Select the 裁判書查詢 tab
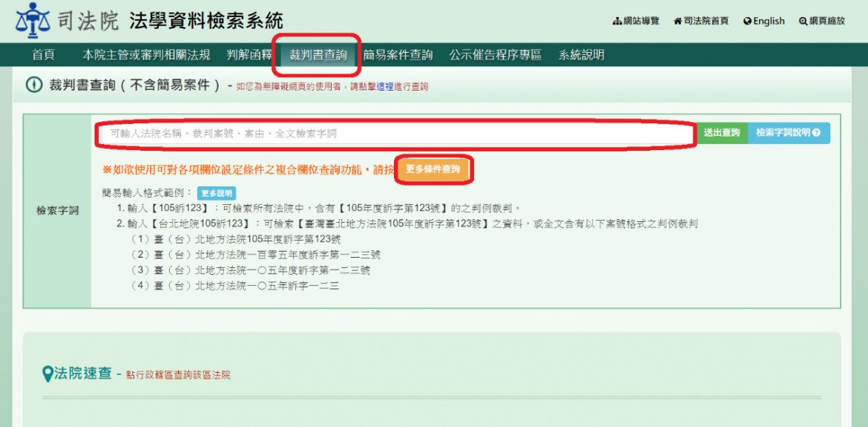Image resolution: width=868 pixels, height=427 pixels. (x=318, y=55)
